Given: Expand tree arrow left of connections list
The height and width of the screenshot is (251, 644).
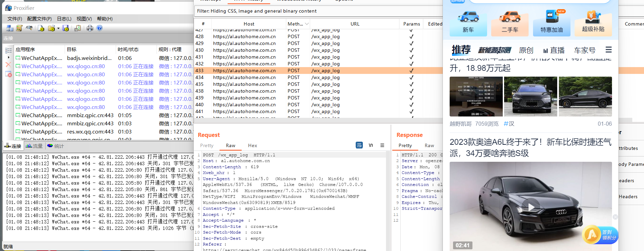Looking at the screenshot, I should (9, 58).
